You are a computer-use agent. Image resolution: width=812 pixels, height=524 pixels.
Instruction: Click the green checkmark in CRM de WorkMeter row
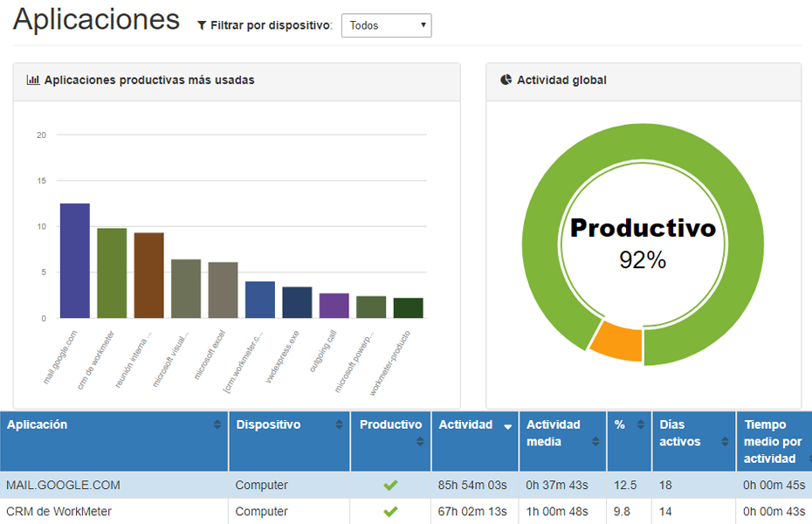point(390,512)
